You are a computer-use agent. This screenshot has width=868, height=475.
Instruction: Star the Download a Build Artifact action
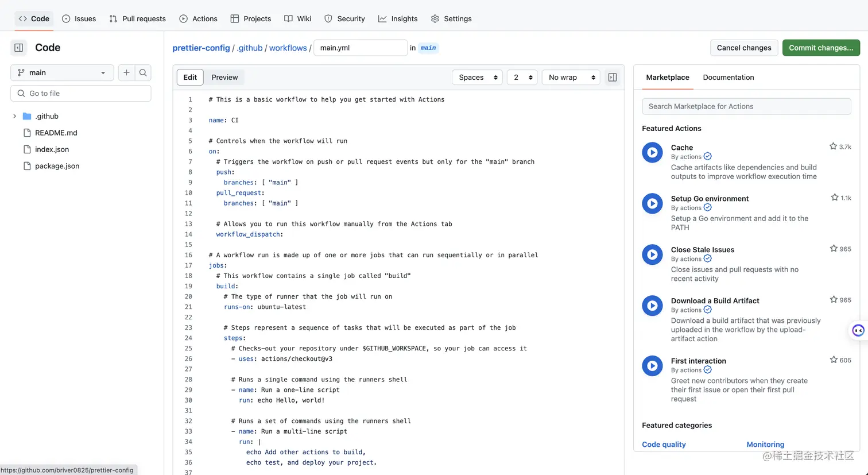coord(834,300)
